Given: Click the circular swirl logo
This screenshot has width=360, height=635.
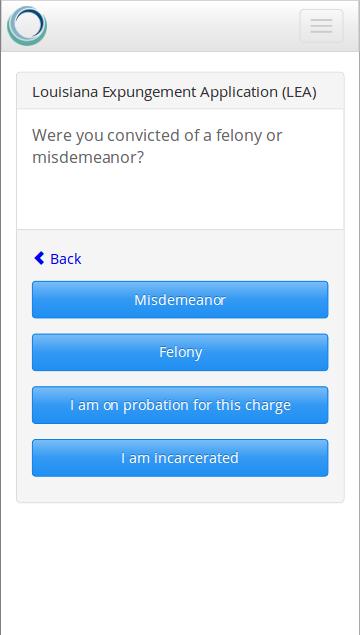Looking at the screenshot, I should 27,26.
